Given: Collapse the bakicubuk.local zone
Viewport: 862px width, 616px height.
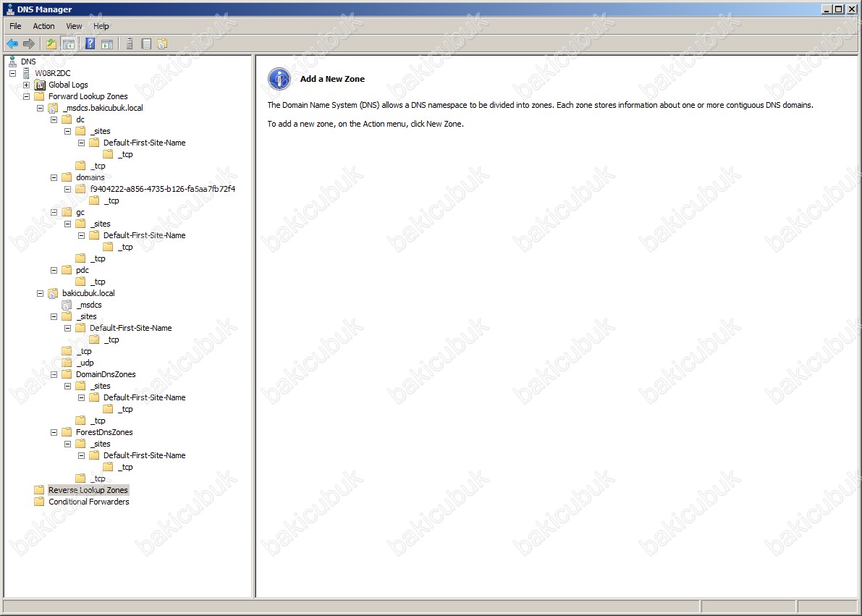Looking at the screenshot, I should click(41, 293).
